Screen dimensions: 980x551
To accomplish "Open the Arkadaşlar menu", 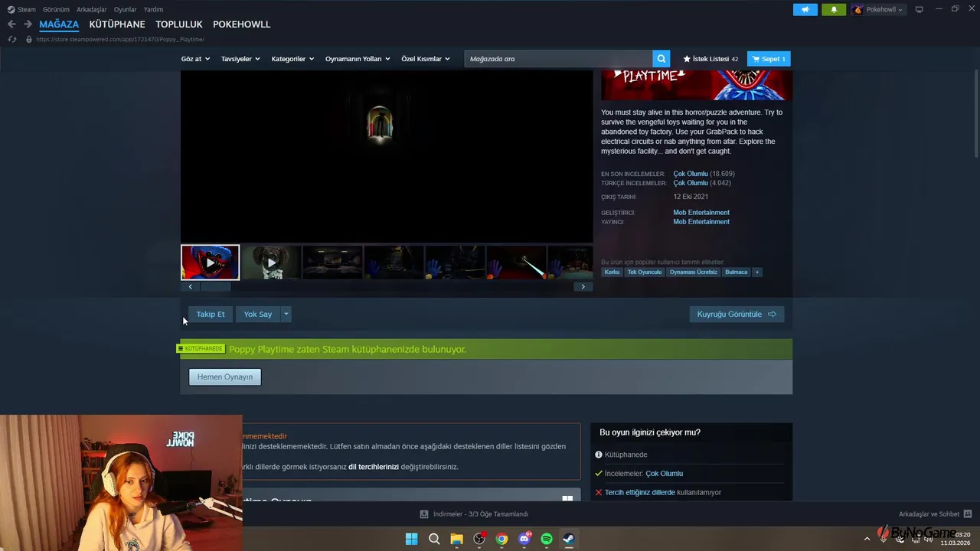I will click(x=92, y=10).
